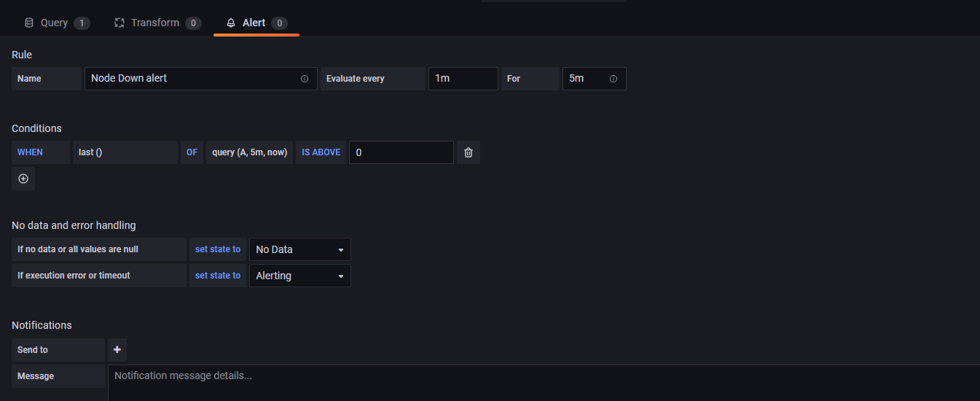
Task: Click the Evaluate every 1m field
Action: pyautogui.click(x=463, y=79)
